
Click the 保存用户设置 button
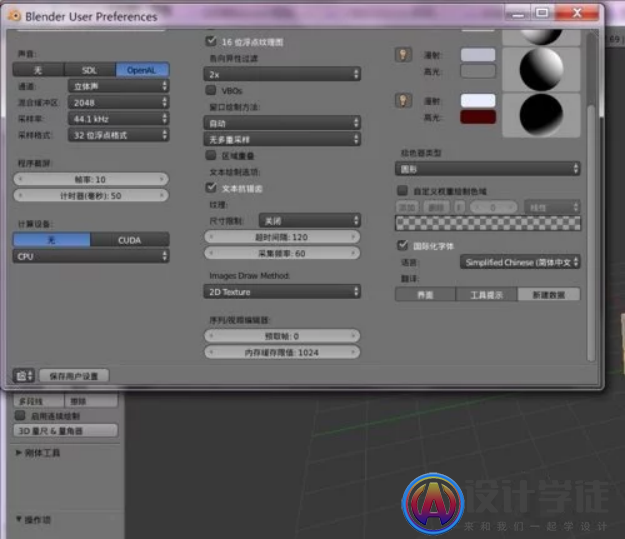74,376
